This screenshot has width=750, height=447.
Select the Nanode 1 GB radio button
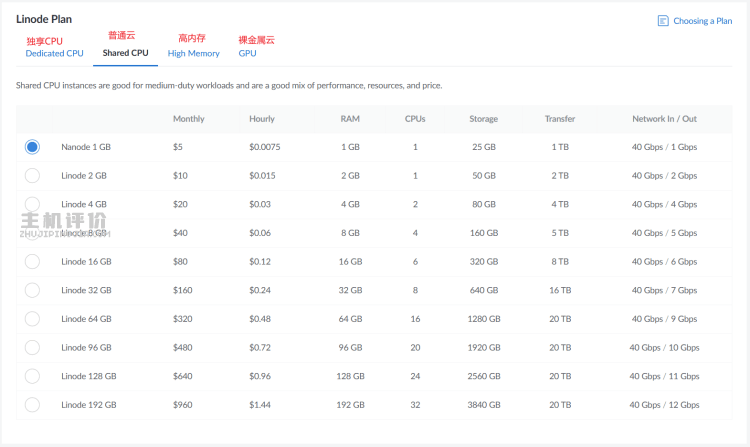coord(32,147)
